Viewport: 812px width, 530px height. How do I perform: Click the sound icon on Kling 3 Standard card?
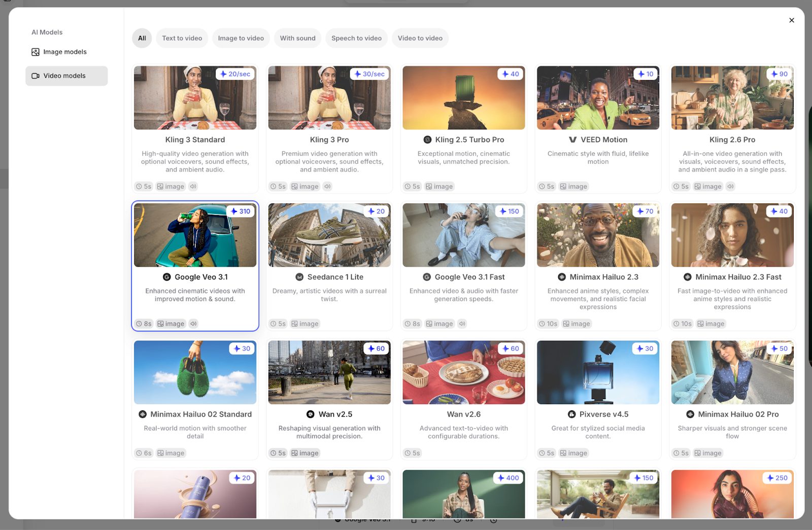pos(192,186)
